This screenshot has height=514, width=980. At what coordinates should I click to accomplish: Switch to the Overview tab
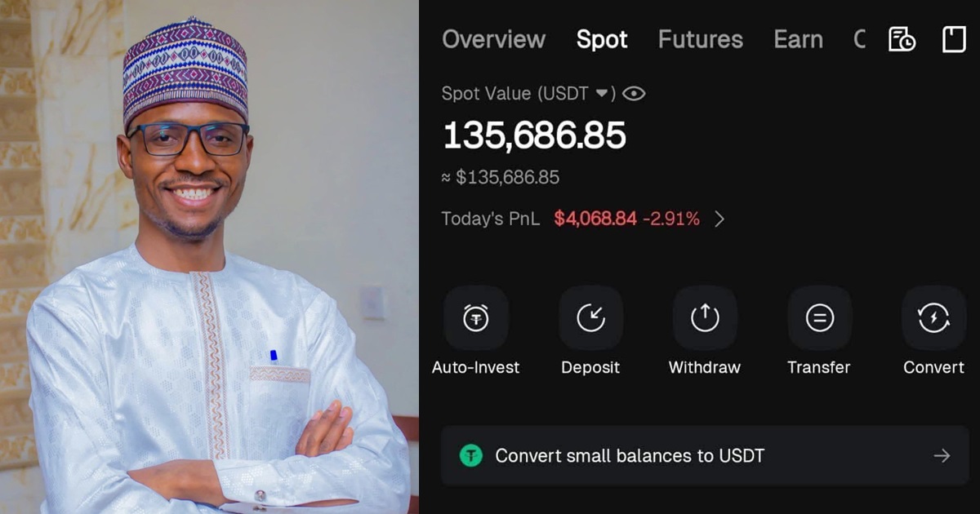coord(493,39)
